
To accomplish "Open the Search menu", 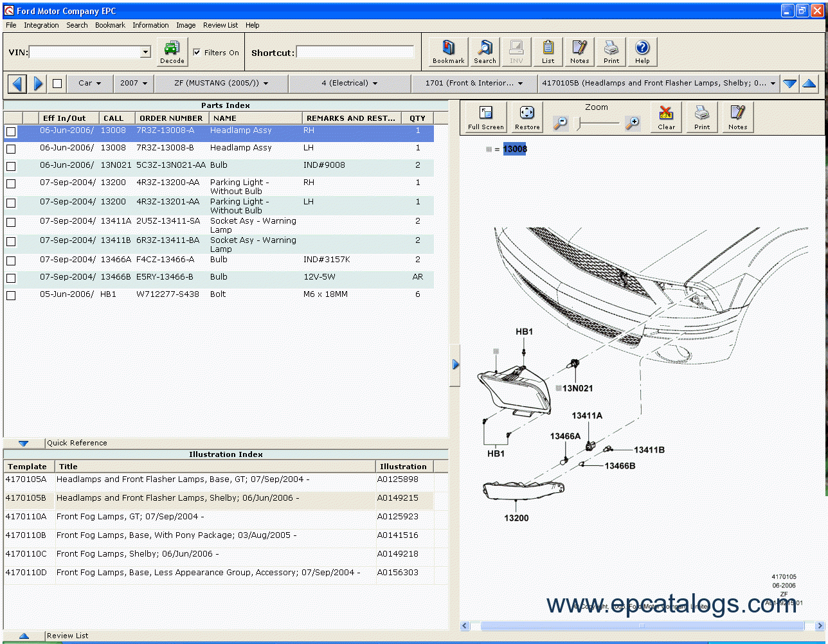I will tap(76, 25).
